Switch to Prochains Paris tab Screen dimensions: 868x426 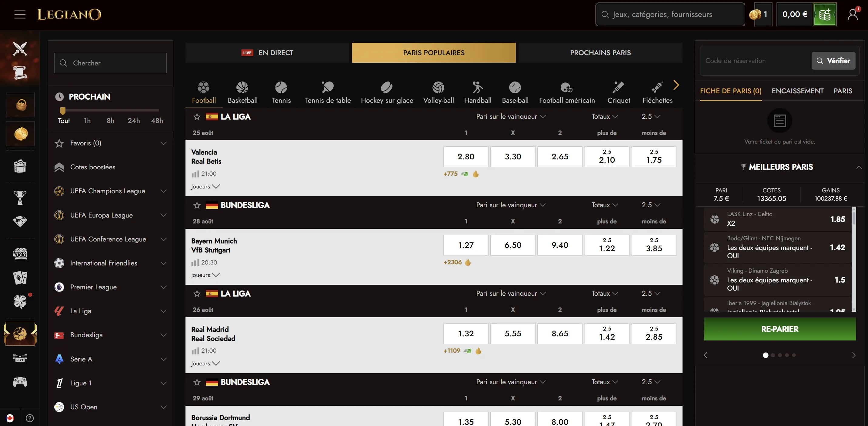[600, 52]
